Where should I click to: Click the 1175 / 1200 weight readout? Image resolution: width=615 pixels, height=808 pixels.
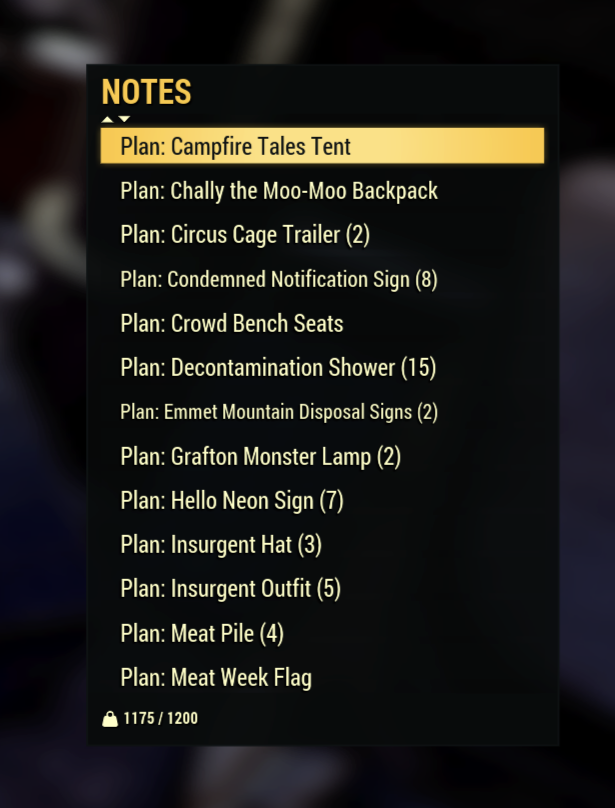tap(160, 719)
